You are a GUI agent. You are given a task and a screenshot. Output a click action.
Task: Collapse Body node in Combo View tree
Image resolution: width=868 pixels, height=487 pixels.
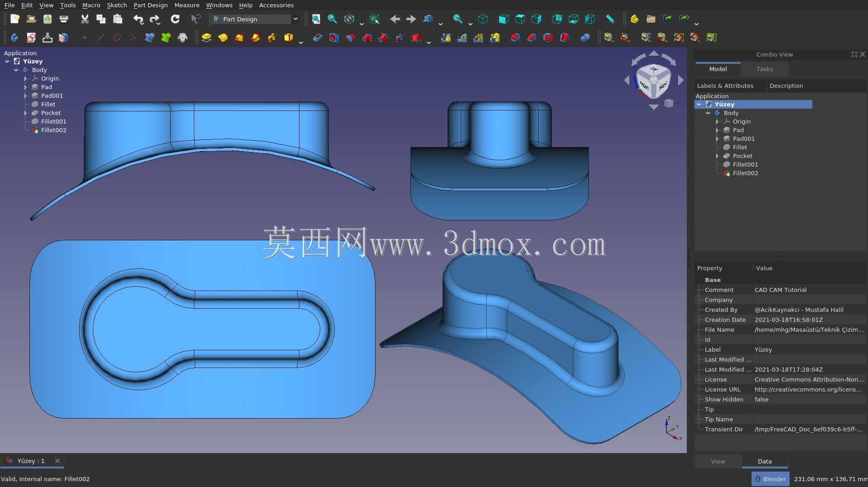(x=708, y=113)
